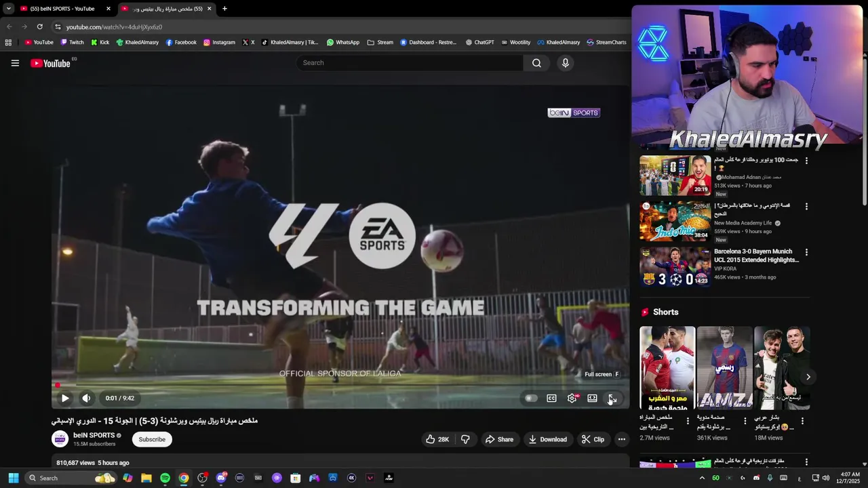The image size is (868, 488).
Task: Switch to theater mode
Action: pyautogui.click(x=592, y=399)
